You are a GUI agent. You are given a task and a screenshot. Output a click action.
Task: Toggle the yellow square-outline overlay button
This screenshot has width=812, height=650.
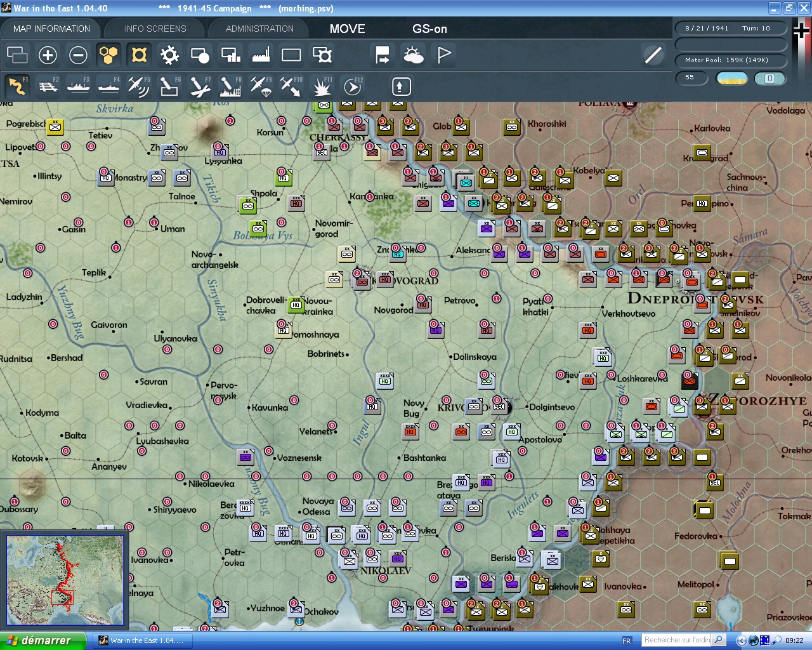[139, 55]
